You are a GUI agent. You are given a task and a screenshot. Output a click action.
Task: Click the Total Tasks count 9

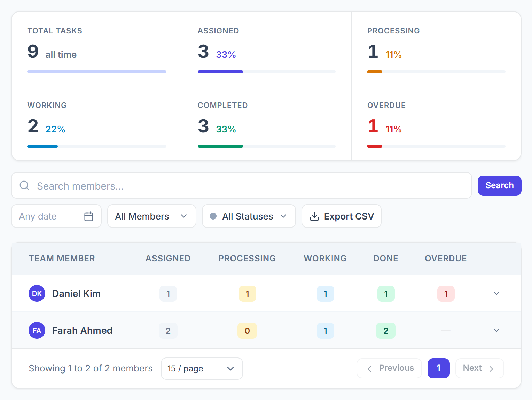[33, 52]
